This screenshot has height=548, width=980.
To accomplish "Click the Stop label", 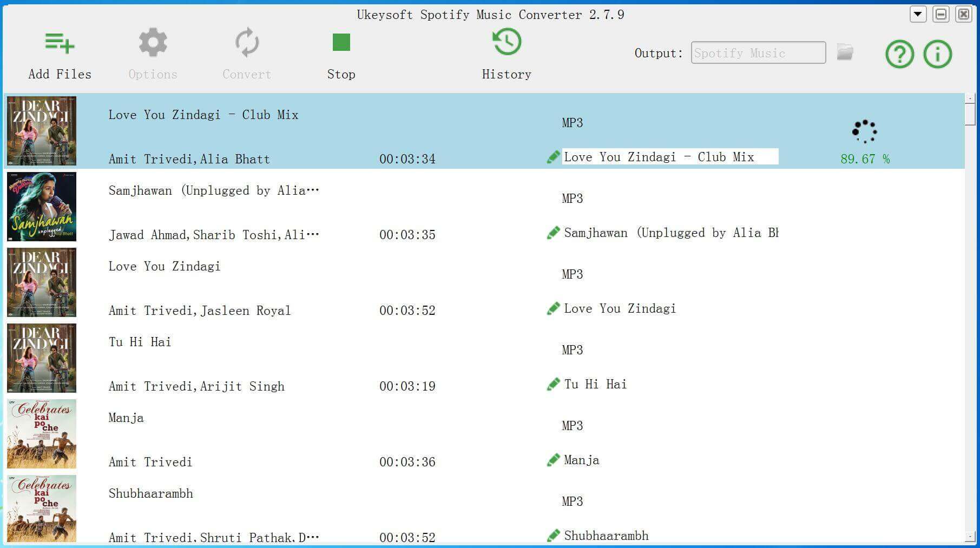I will tap(341, 74).
